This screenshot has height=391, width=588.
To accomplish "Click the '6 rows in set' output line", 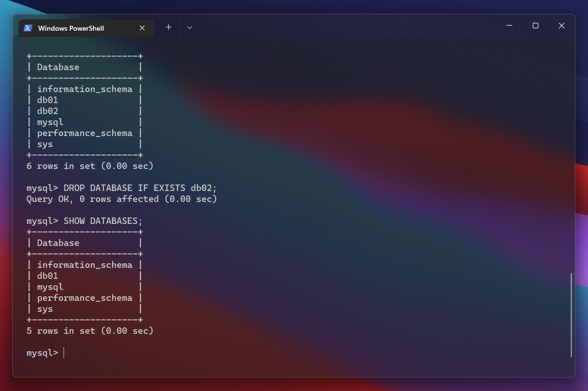I will [x=90, y=166].
